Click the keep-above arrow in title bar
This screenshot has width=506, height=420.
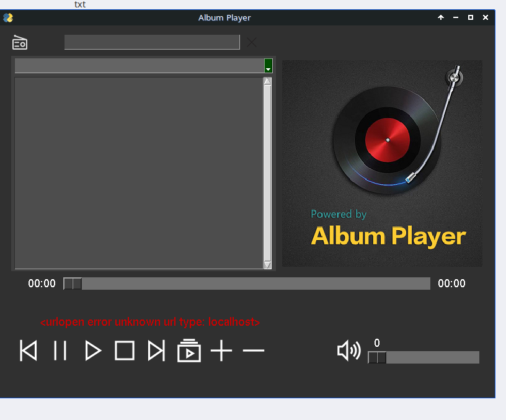(441, 17)
